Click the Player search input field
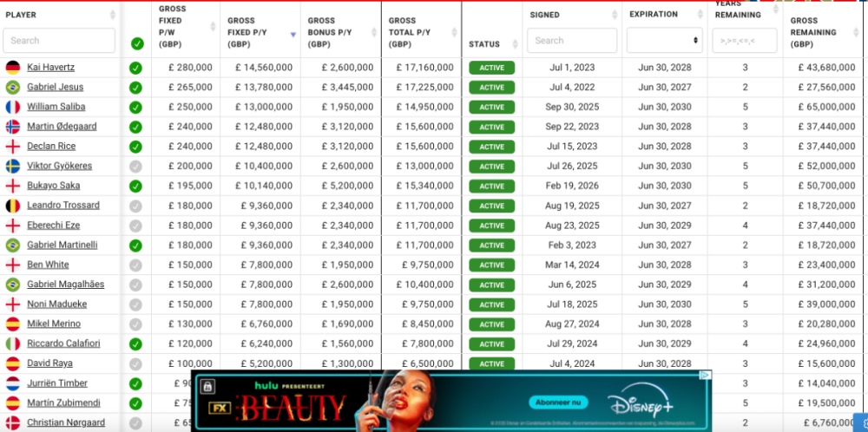The width and height of the screenshot is (868, 432). (x=59, y=40)
